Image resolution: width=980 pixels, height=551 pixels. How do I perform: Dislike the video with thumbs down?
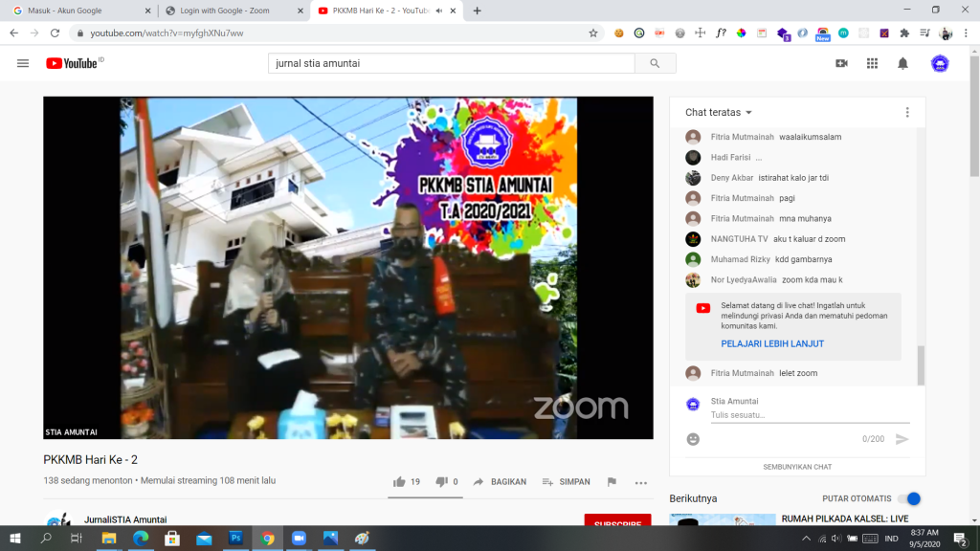pyautogui.click(x=441, y=482)
